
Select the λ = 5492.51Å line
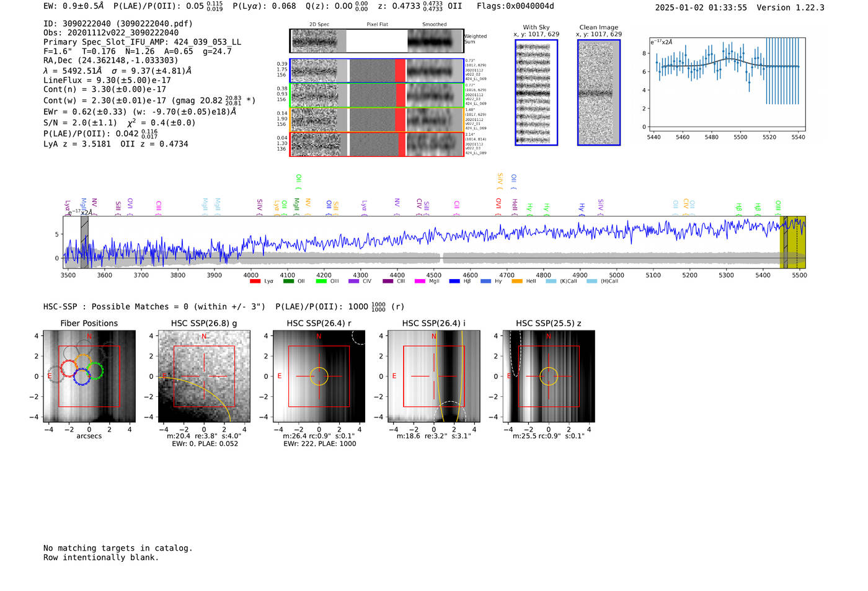117,71
